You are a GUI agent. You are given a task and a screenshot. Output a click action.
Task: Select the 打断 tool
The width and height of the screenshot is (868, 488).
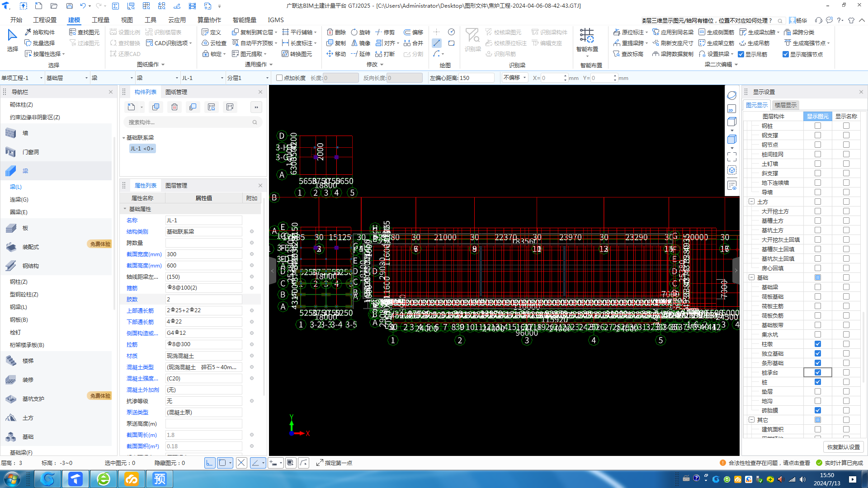click(385, 54)
